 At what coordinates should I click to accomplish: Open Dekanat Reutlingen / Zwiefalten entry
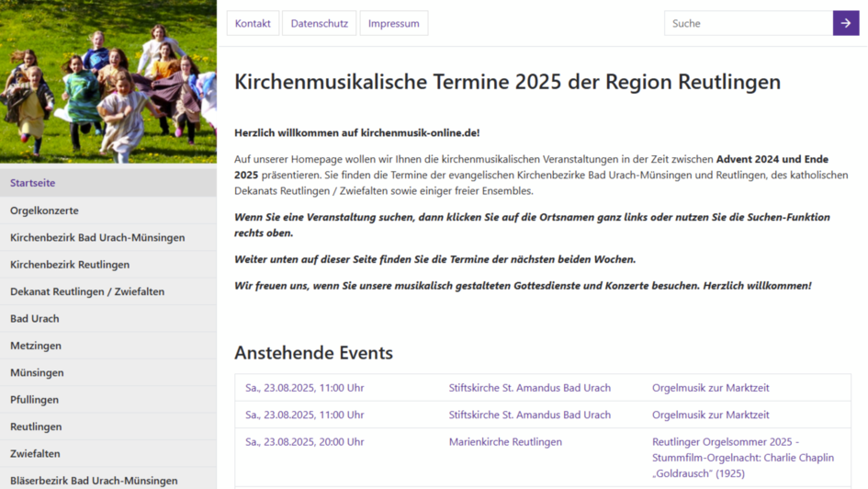pyautogui.click(x=108, y=291)
